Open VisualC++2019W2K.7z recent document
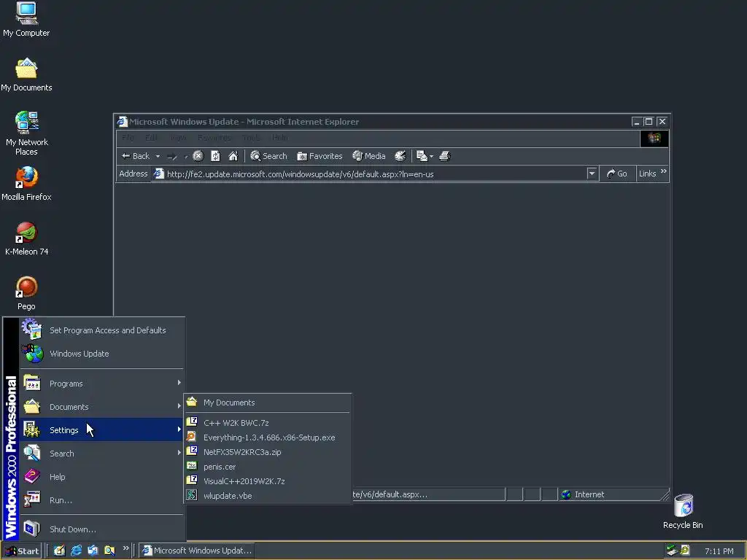The image size is (747, 560). click(268, 481)
